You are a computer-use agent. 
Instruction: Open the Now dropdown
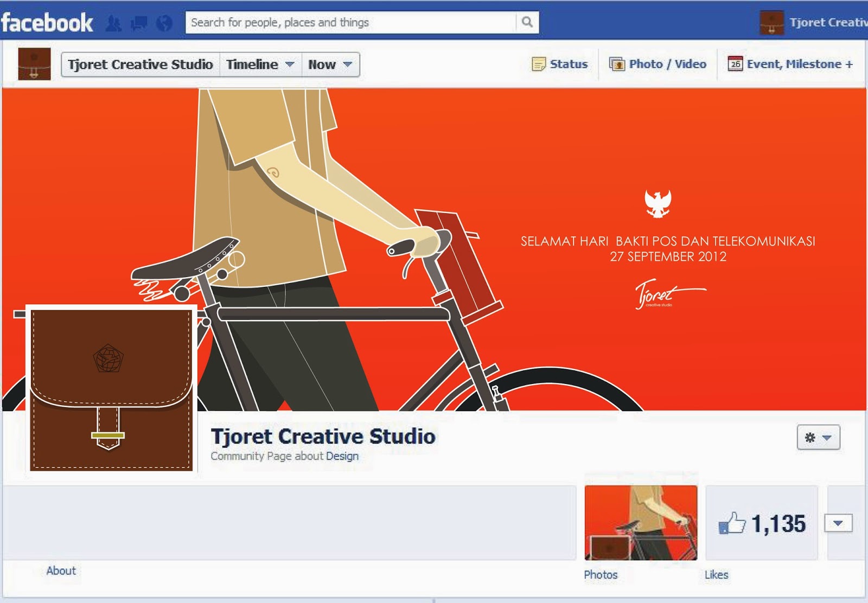pos(330,65)
